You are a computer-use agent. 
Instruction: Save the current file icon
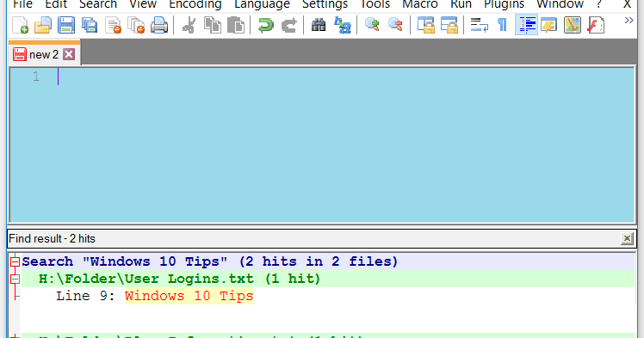tap(66, 26)
